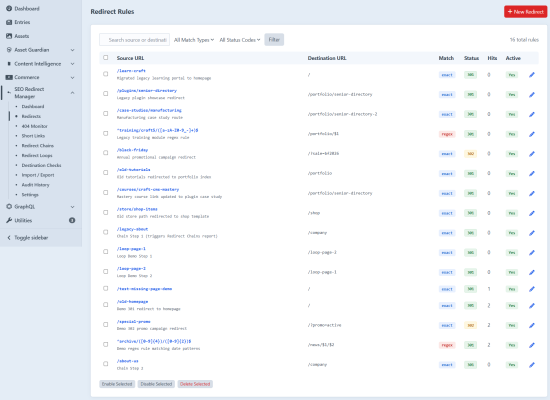This screenshot has width=550, height=400.
Task: Click the regex badge in the training/craft5 row
Action: click(x=447, y=134)
